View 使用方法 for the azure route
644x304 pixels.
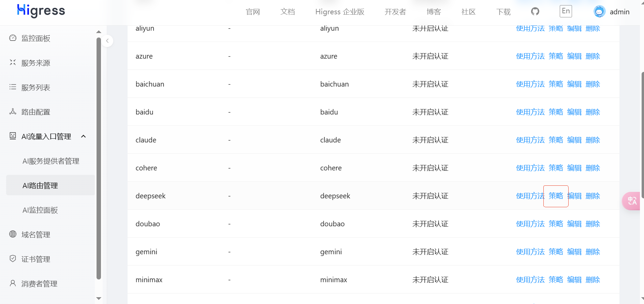(530, 56)
